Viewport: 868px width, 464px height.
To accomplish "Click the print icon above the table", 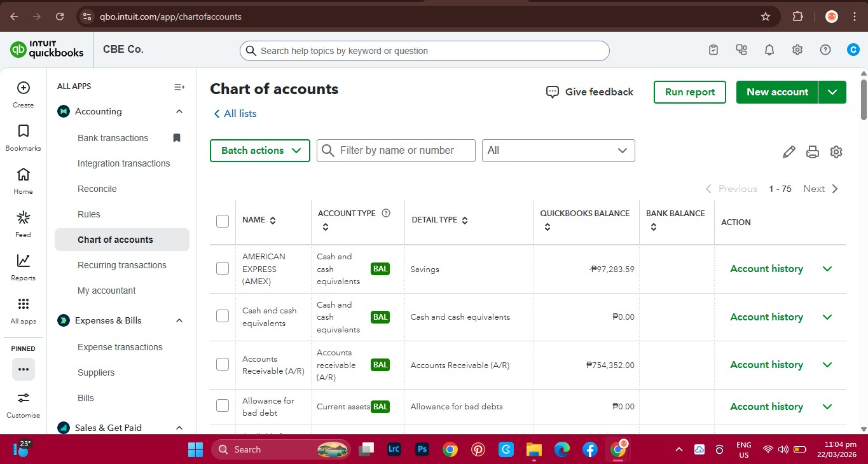I will tap(813, 152).
